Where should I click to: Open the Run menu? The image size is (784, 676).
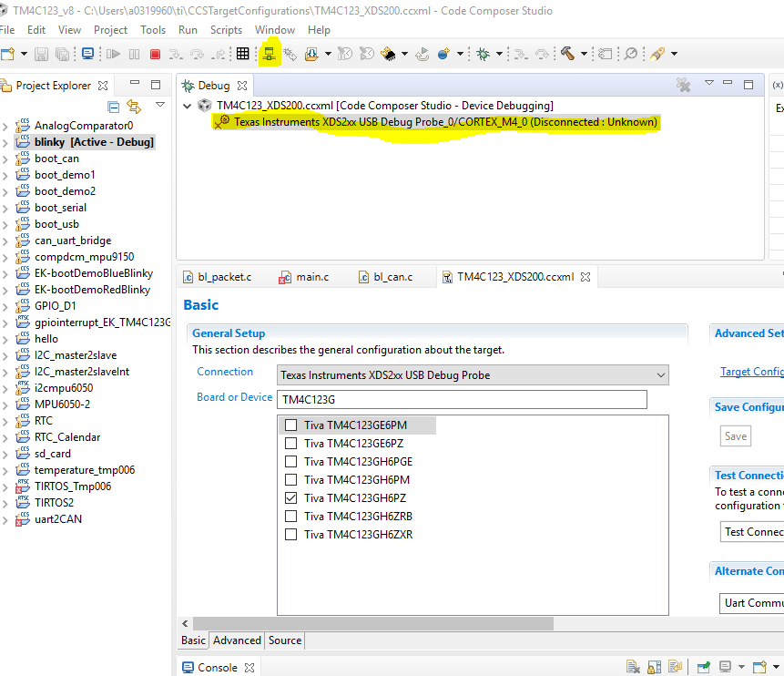pyautogui.click(x=188, y=30)
